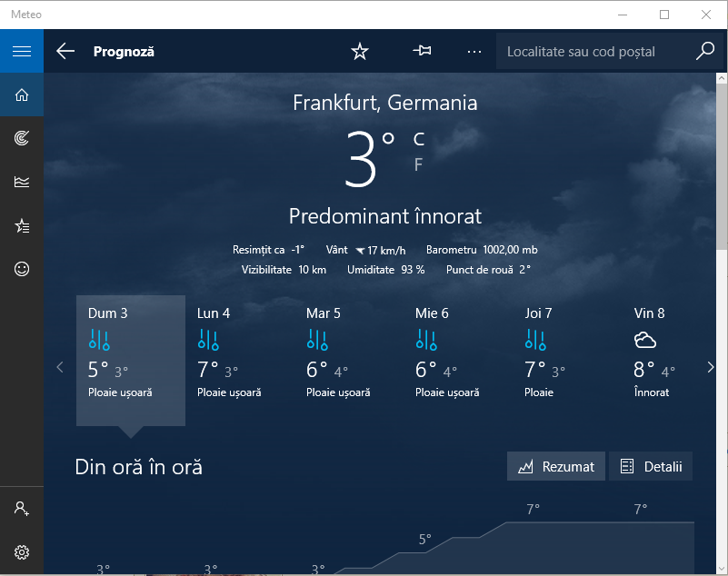This screenshot has height=576, width=728.
Task: Click the scrollbar down arrow
Action: coord(722,569)
